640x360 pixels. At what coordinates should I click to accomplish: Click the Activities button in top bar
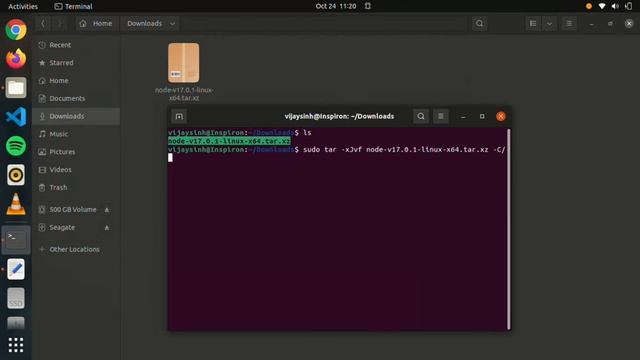(x=23, y=6)
